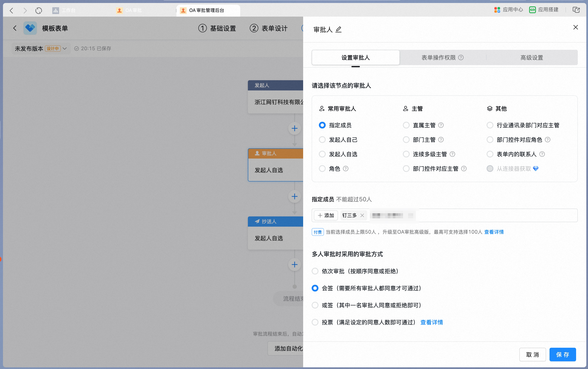This screenshot has width=588, height=369.
Task: Expand the 未发布版本 version dropdown
Action: pyautogui.click(x=65, y=49)
